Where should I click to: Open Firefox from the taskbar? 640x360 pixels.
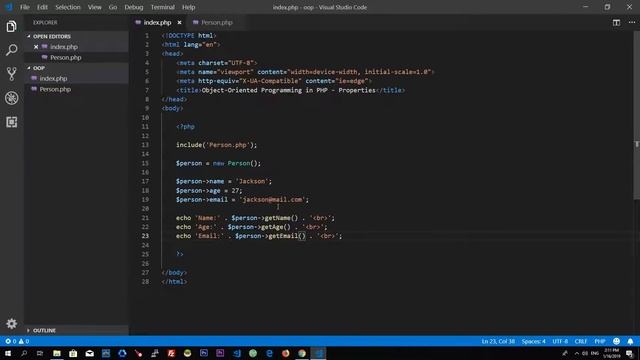click(x=285, y=353)
